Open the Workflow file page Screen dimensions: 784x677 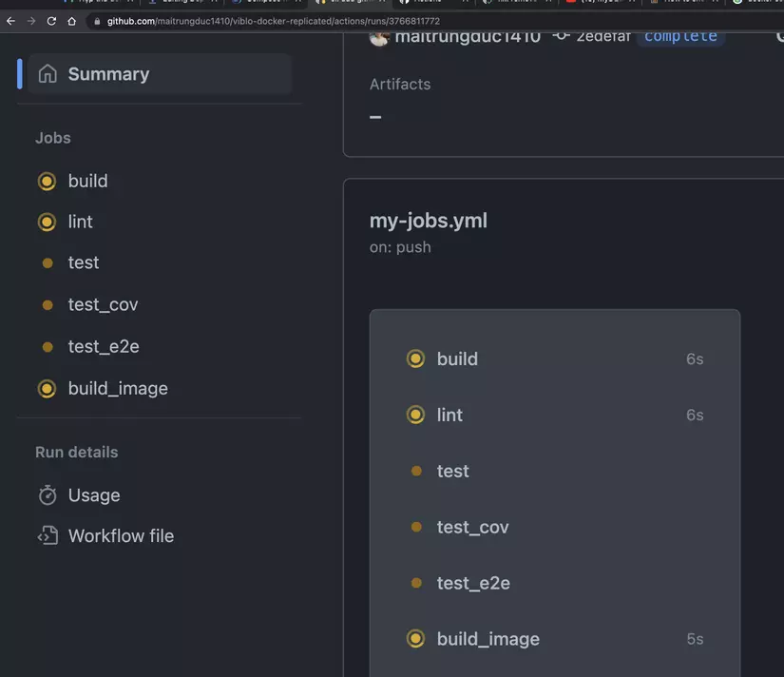point(121,535)
